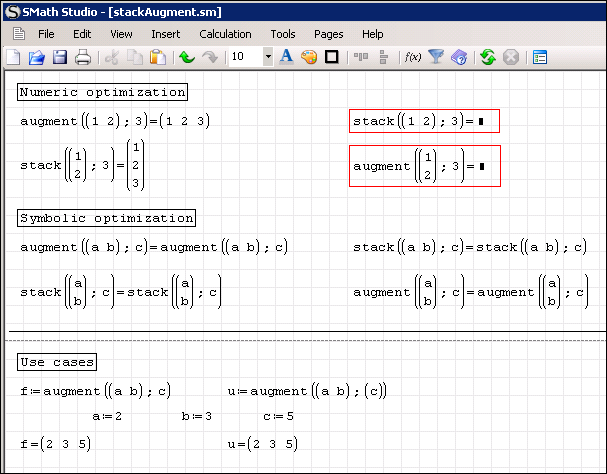The image size is (607, 474).
Task: Open the Insert menu
Action: tap(166, 34)
